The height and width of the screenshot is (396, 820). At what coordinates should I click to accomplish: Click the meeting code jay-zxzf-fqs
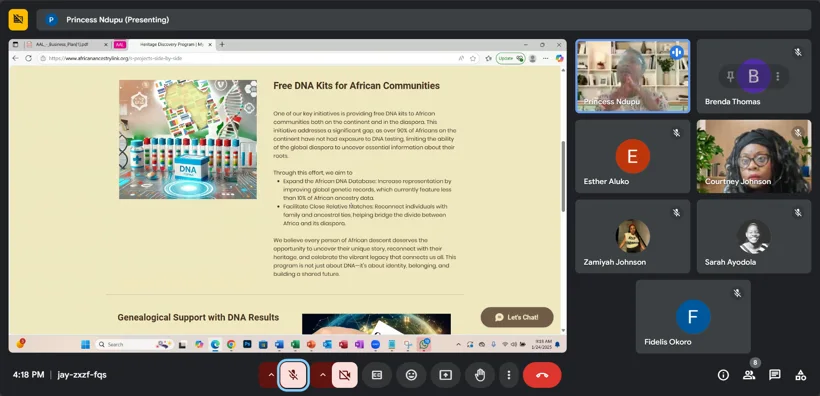click(x=82, y=375)
